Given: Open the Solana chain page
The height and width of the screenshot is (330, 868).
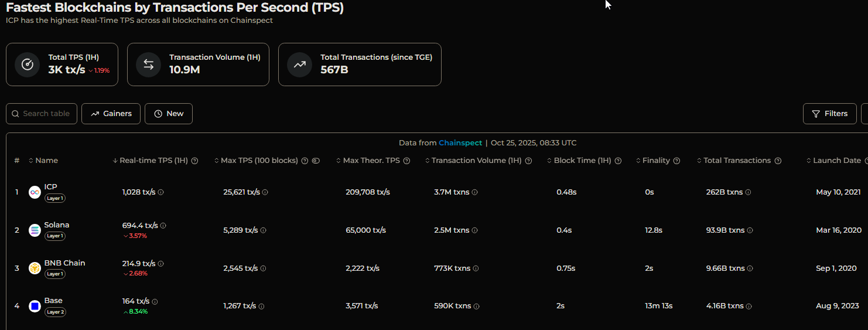Looking at the screenshot, I should [x=57, y=225].
